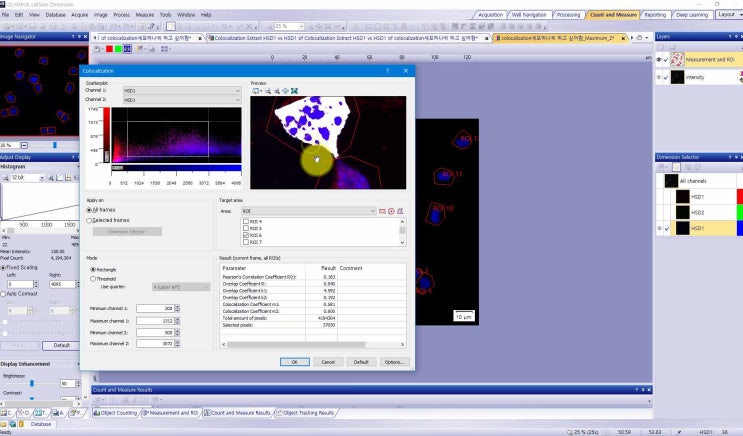The height and width of the screenshot is (436, 743).
Task: Open the tile view icon in the image toolbar
Action: 164,49
